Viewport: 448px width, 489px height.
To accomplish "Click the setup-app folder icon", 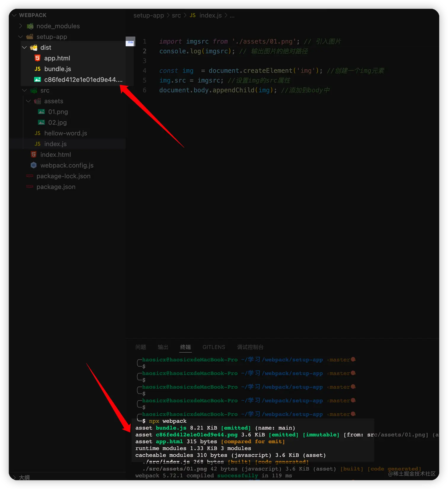I will tap(30, 37).
